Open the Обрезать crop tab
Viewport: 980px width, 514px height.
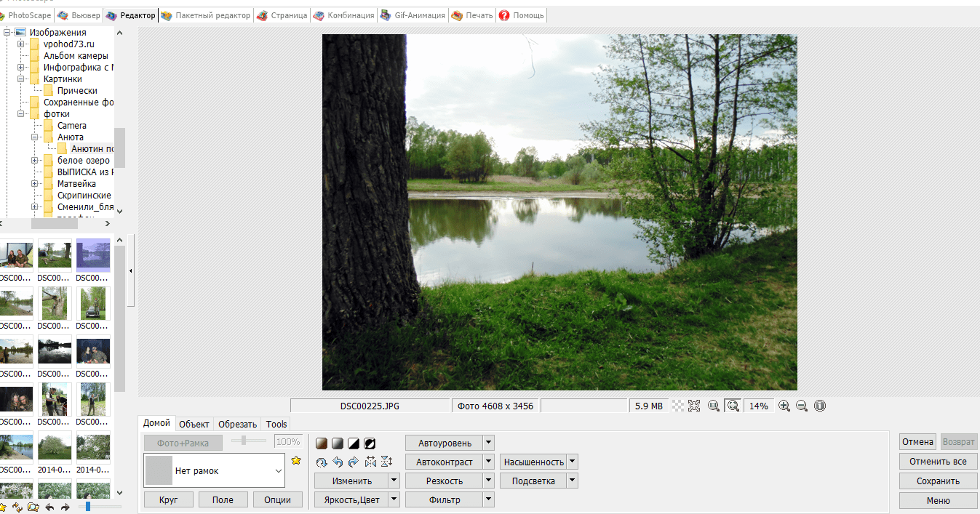[238, 424]
